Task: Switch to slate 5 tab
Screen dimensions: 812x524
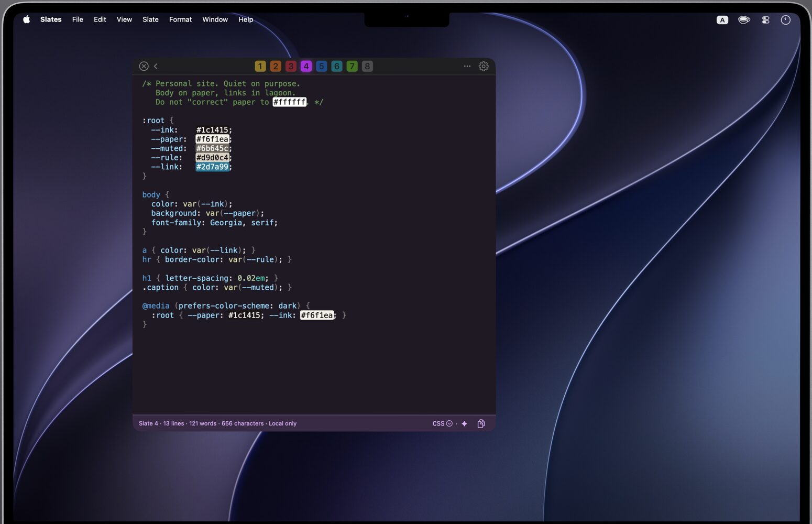Action: [x=322, y=66]
